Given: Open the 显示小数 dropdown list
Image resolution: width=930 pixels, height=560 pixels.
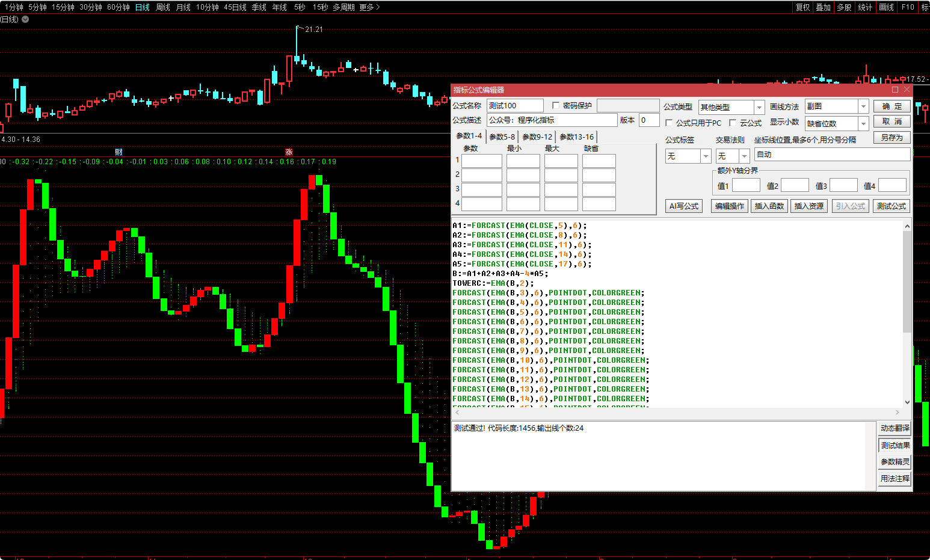Looking at the screenshot, I should point(863,123).
